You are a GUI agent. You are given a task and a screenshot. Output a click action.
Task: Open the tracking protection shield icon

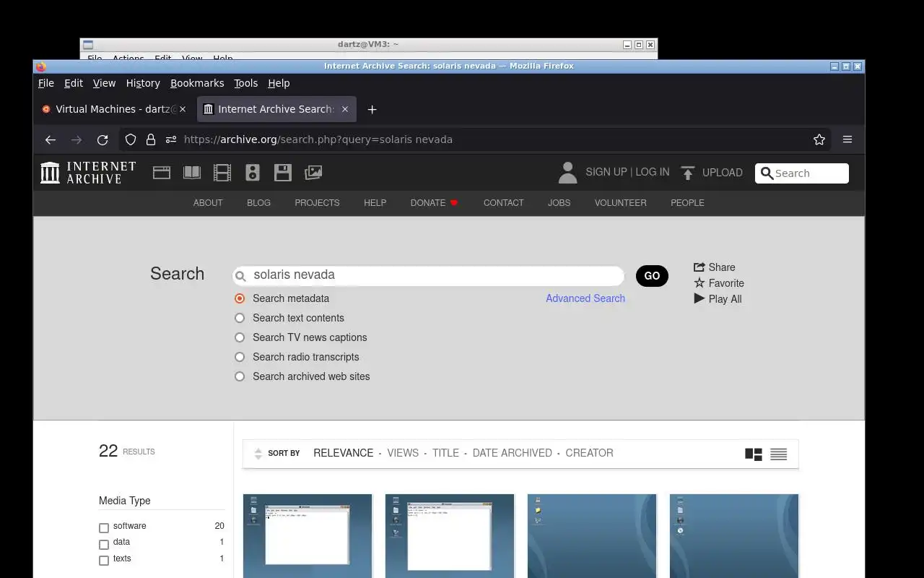[x=131, y=139]
